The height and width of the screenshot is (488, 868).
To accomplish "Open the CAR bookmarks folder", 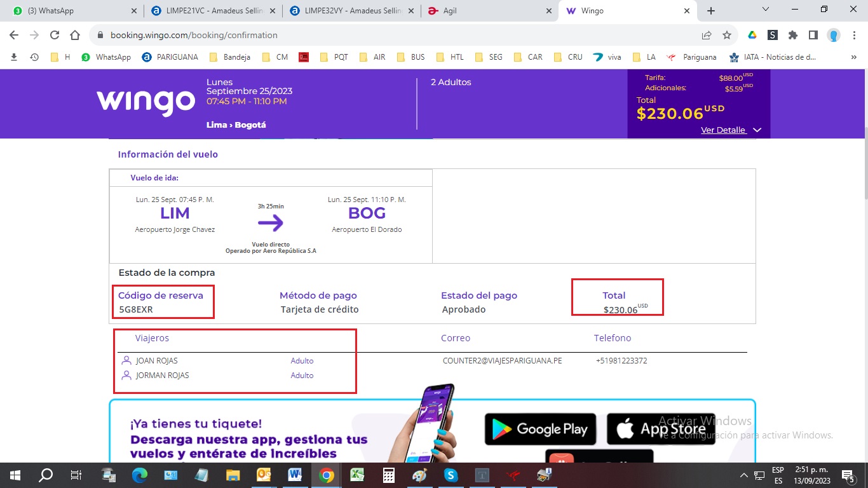I will (527, 57).
